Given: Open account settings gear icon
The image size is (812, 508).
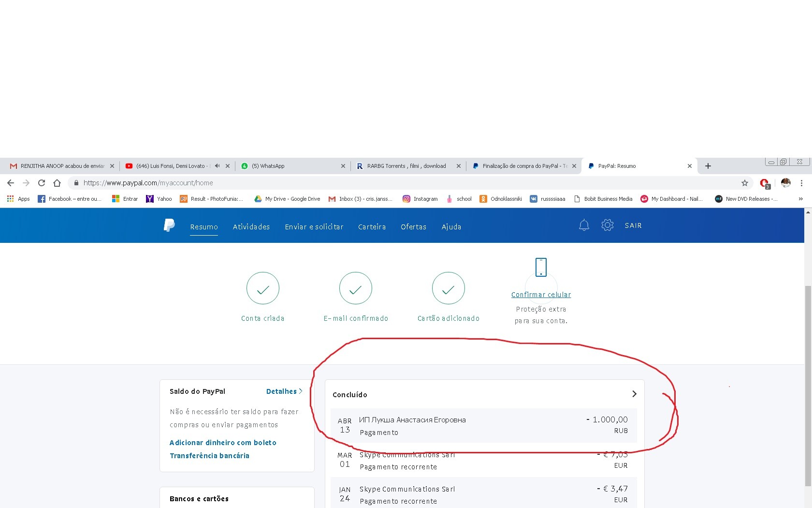Looking at the screenshot, I should pos(607,225).
